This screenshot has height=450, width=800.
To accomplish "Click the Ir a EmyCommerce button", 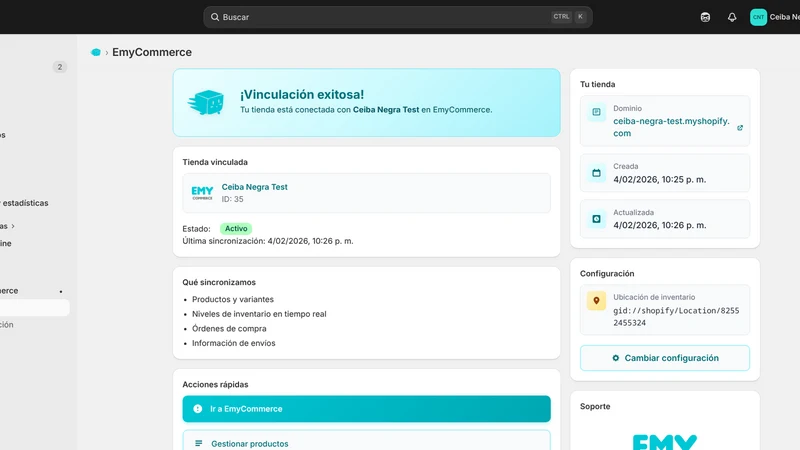I will (x=366, y=409).
